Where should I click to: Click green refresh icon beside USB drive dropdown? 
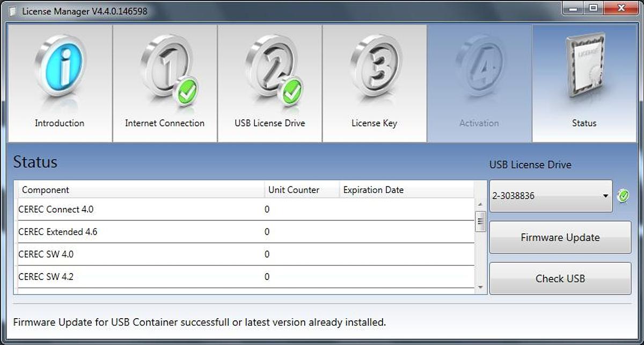pos(623,196)
